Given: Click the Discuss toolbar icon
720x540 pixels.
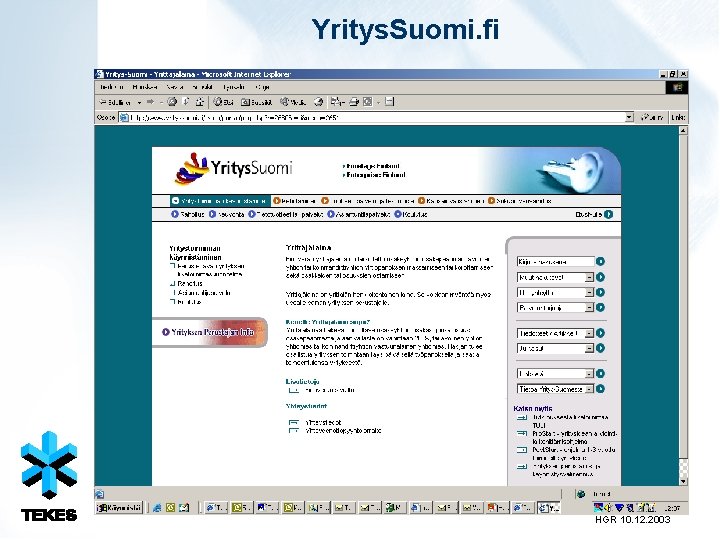Looking at the screenshot, I should pos(389,102).
